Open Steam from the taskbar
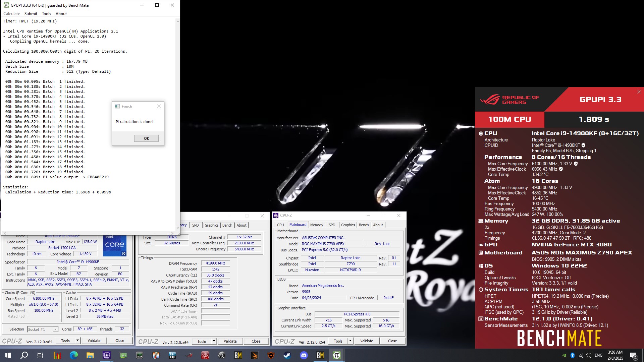 click(287, 355)
